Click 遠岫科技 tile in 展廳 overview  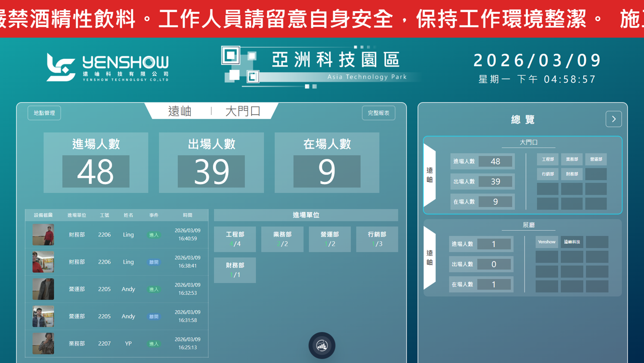click(x=572, y=242)
